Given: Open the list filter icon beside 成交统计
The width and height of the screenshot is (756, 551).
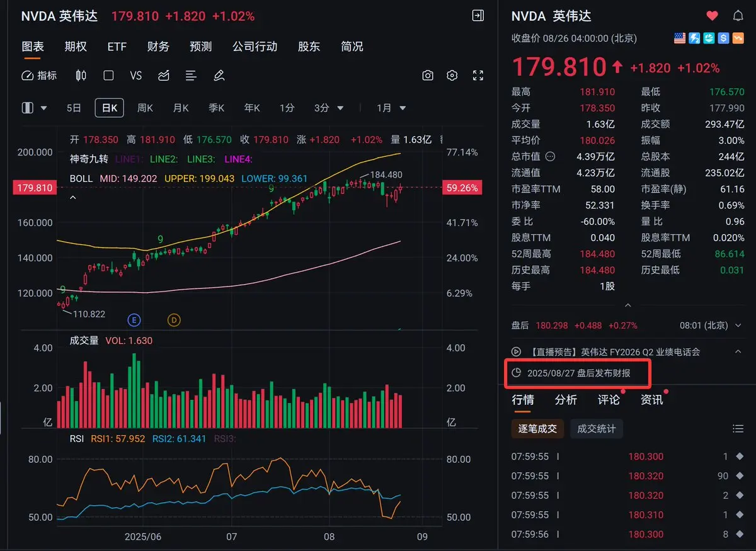Looking at the screenshot, I should (x=738, y=429).
